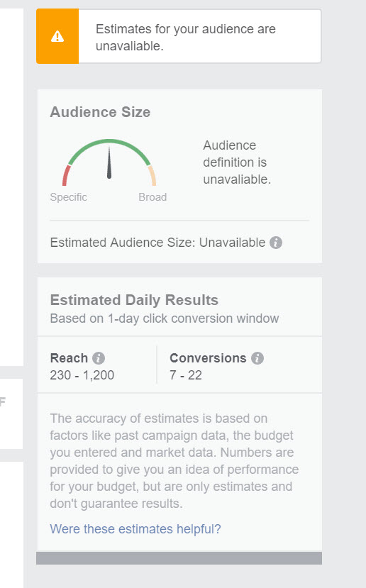Image resolution: width=366 pixels, height=588 pixels.
Task: Click the Broad gauge label
Action: pos(152,197)
